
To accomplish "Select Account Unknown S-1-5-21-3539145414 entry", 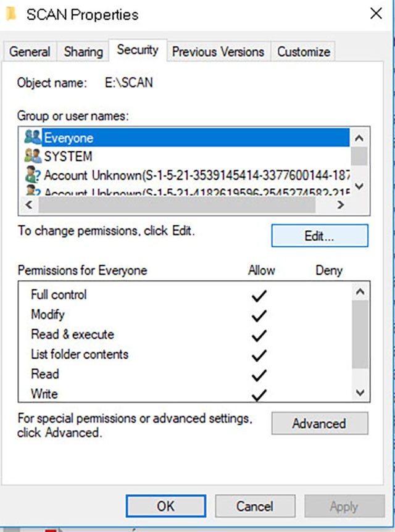I will click(186, 175).
